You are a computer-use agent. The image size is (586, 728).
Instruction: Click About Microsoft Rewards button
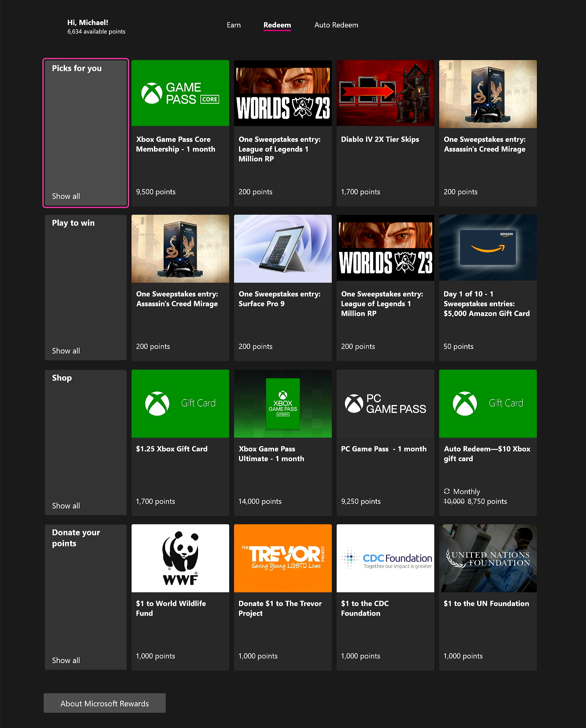(104, 703)
